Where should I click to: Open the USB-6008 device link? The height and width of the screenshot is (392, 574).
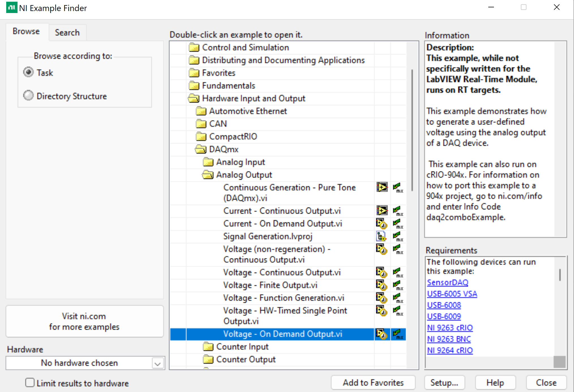coord(444,305)
